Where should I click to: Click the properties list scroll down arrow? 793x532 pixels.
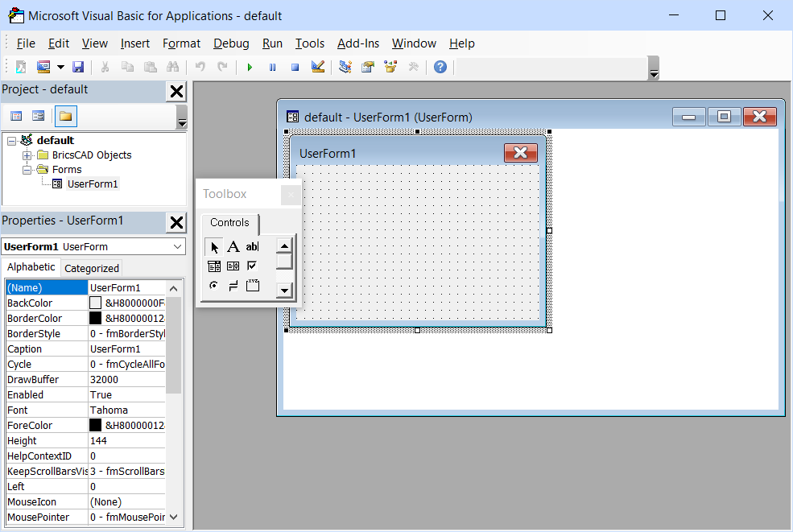173,518
